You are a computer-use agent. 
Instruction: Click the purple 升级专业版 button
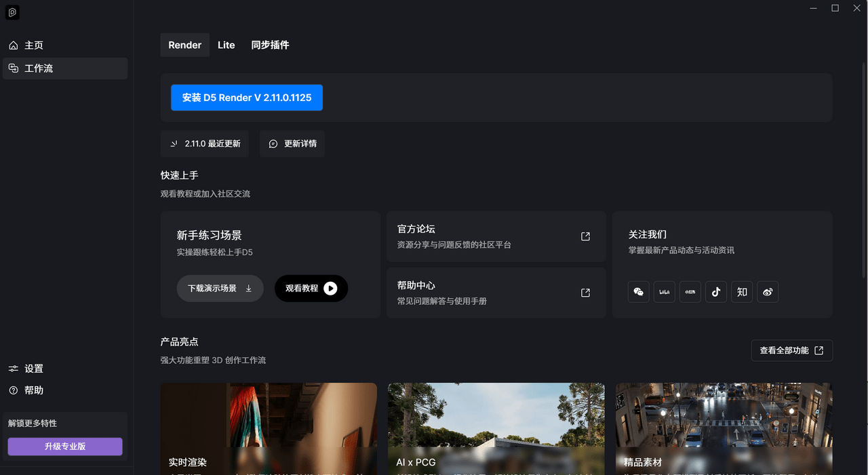[65, 447]
